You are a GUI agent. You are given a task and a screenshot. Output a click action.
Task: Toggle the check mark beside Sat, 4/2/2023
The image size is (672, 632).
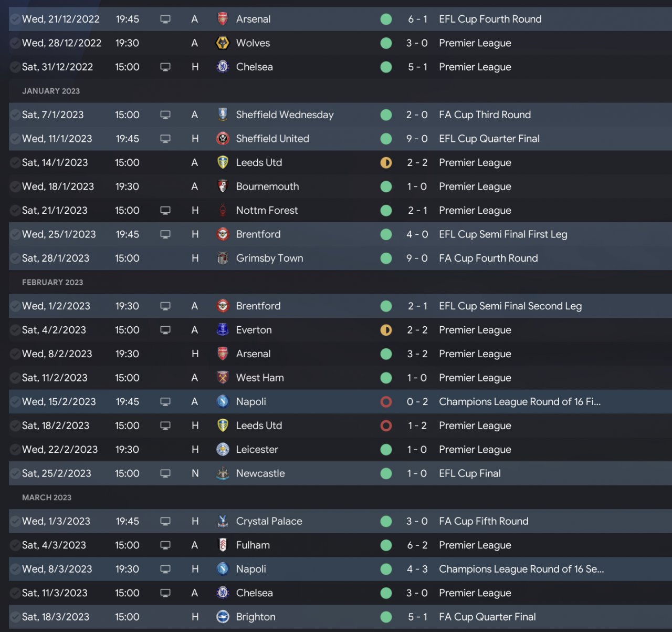coord(16,330)
